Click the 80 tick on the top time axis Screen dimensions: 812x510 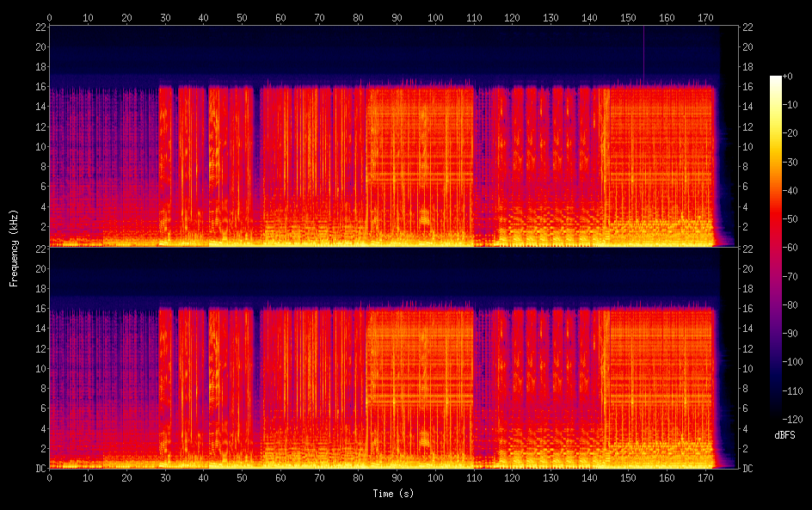(x=358, y=16)
